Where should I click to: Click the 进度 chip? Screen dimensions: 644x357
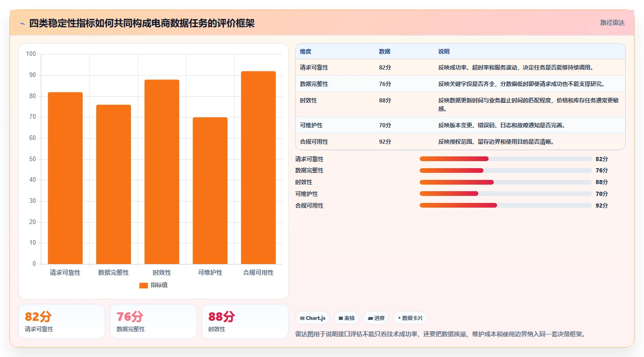click(376, 318)
